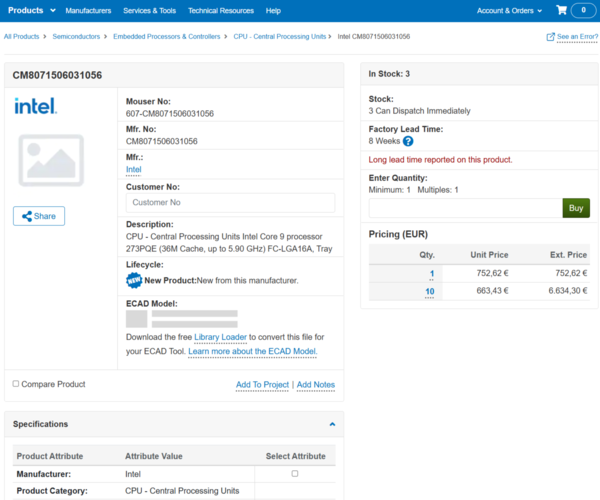Click the ext. price 6.634,30 €

(x=568, y=291)
